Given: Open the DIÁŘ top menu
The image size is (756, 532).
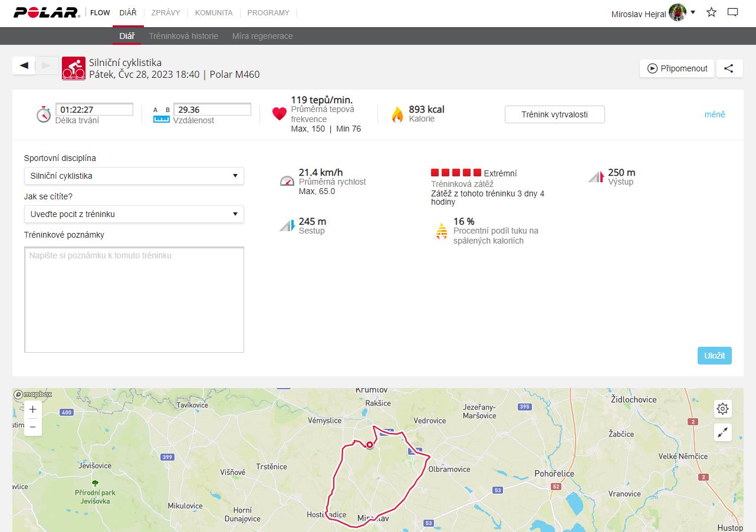Looking at the screenshot, I should pyautogui.click(x=128, y=12).
